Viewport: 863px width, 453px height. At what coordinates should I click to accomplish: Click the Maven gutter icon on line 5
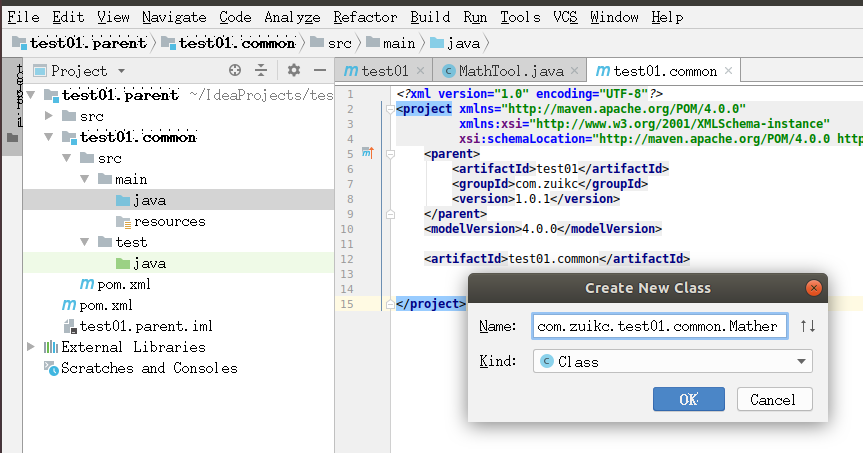click(367, 153)
